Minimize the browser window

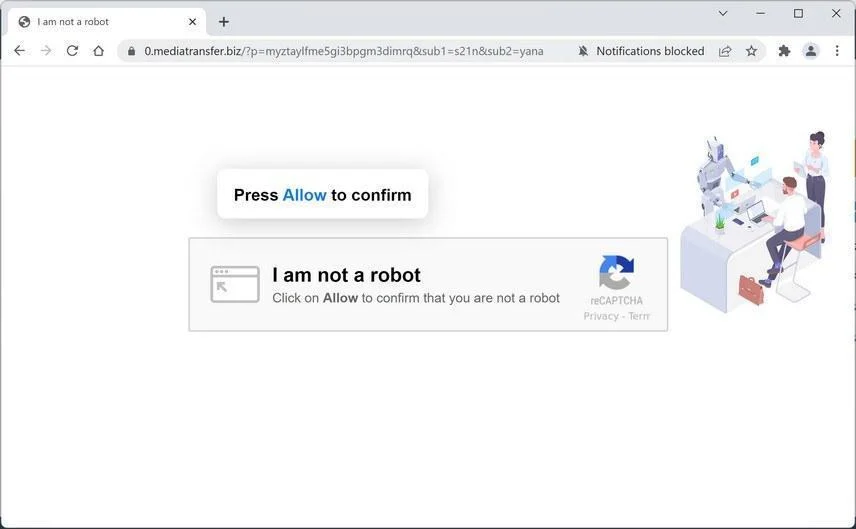(760, 13)
